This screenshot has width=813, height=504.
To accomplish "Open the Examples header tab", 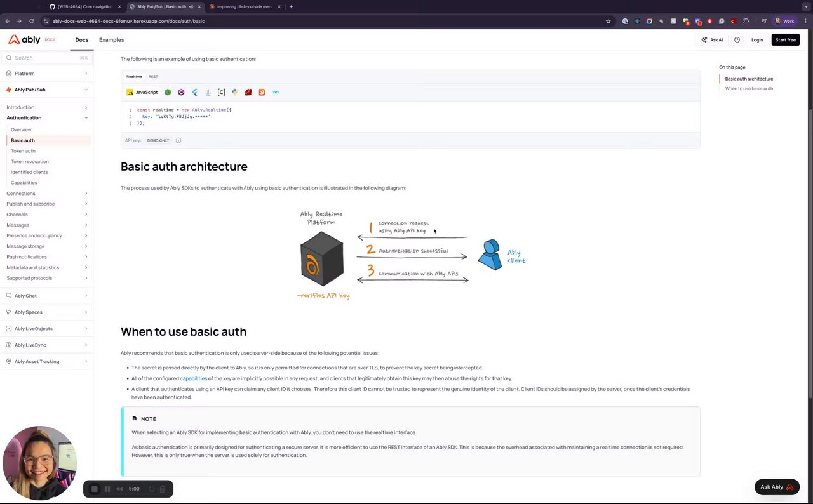I will [x=111, y=39].
